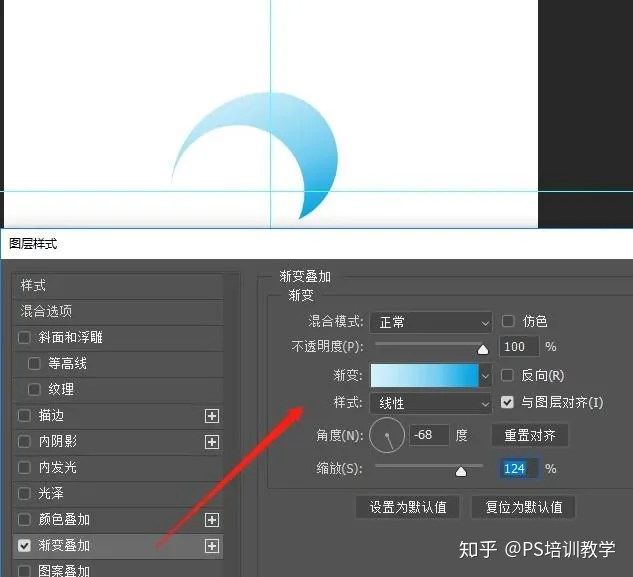Select the 光泽 style entry
Viewport: 633px width, 577px height.
click(118, 493)
